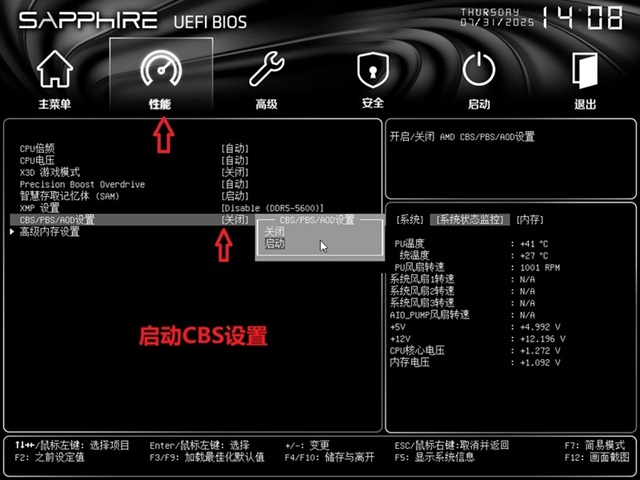Viewport: 640px width, 480px height.
Task: Change the 智慧存取记忆体 (SAM) [启动] value
Action: 235,196
